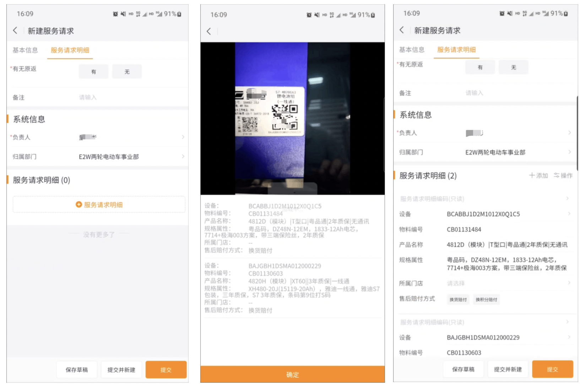Open 基本信息 tab on right screen
This screenshot has height=392, width=586.
pos(412,50)
